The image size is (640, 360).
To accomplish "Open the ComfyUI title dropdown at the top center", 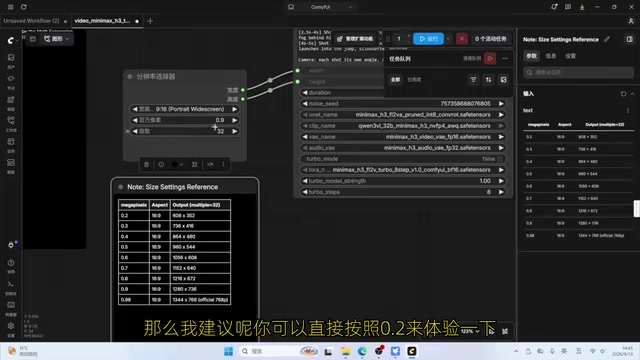I will coord(321,7).
